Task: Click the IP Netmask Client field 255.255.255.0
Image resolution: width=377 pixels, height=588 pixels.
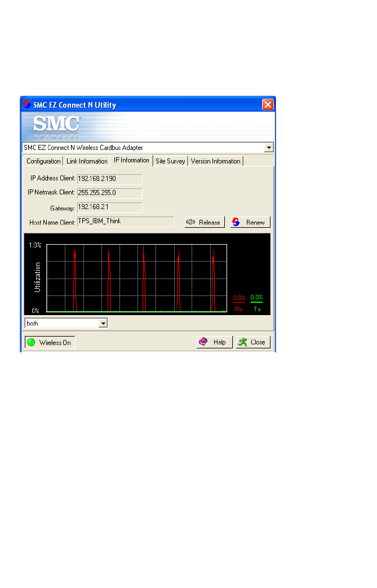Action: point(109,193)
